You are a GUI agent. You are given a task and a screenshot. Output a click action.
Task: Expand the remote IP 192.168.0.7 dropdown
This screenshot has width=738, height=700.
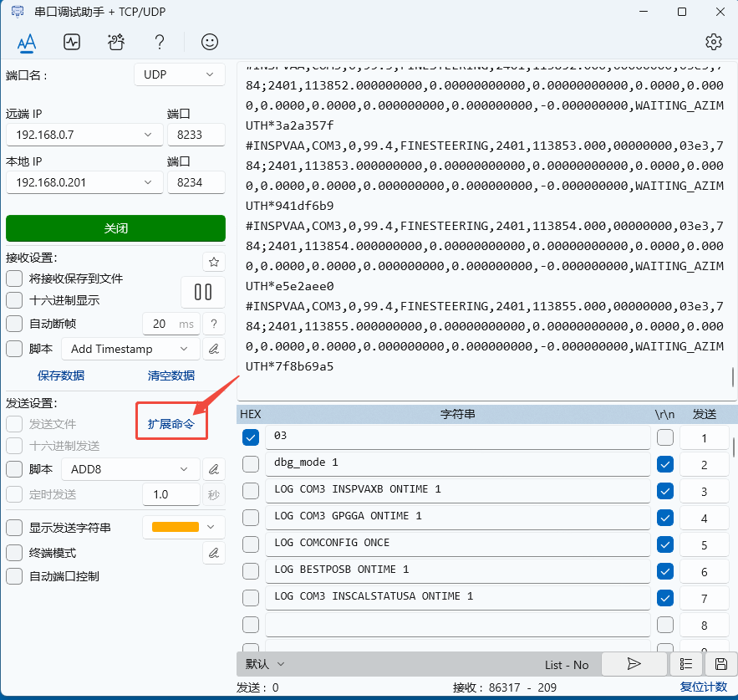click(x=148, y=135)
